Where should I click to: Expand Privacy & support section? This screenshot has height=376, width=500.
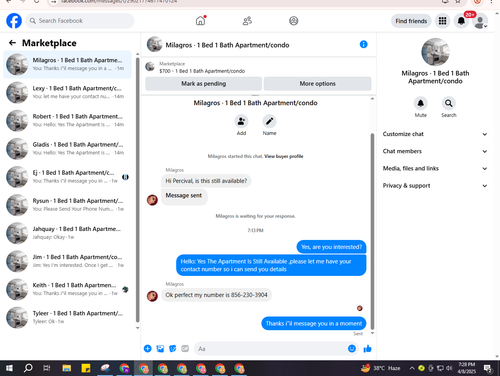click(435, 186)
